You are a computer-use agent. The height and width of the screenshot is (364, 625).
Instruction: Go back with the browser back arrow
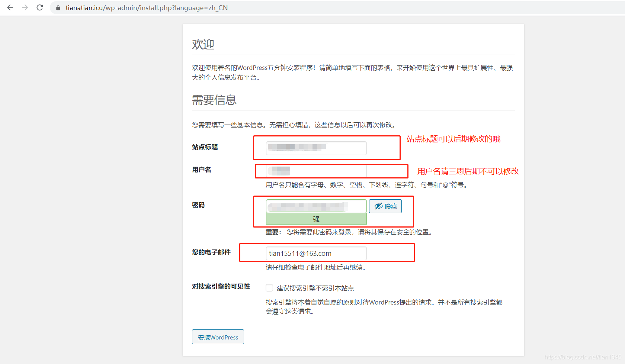[10, 7]
